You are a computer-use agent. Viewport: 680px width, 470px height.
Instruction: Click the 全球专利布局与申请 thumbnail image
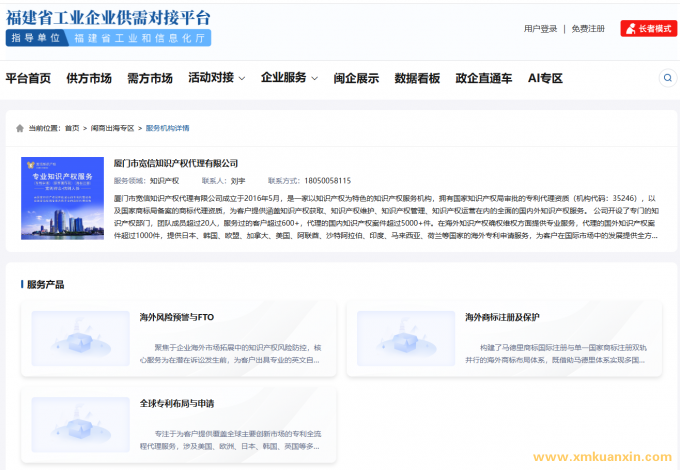(81, 425)
